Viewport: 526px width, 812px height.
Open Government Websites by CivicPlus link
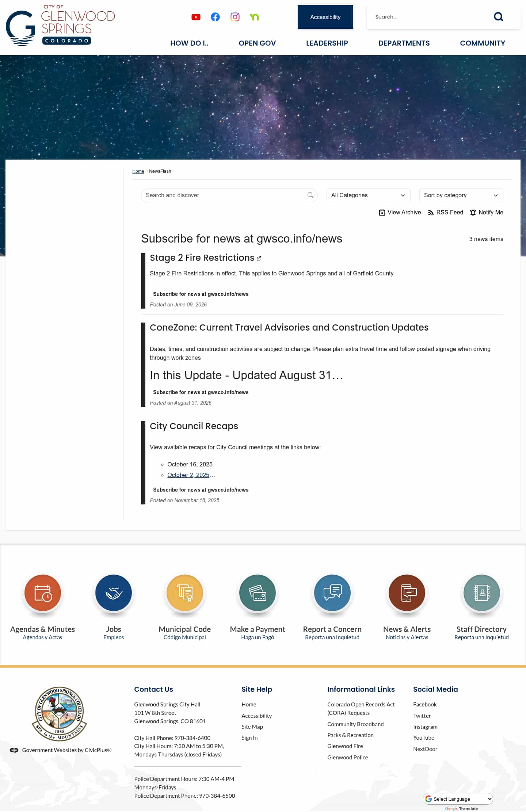pos(67,750)
